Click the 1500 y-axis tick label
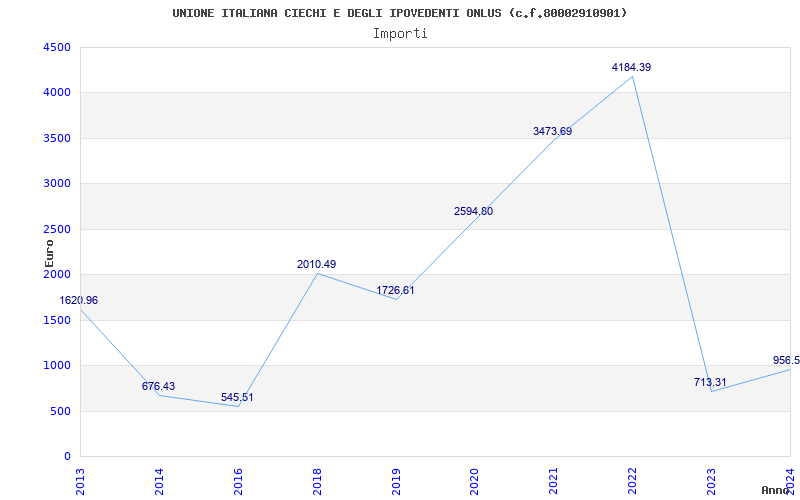This screenshot has height=500, width=800. pos(55,320)
